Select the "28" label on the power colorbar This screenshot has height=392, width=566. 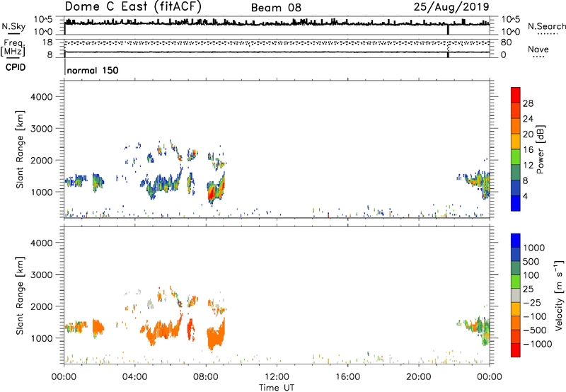pyautogui.click(x=528, y=103)
